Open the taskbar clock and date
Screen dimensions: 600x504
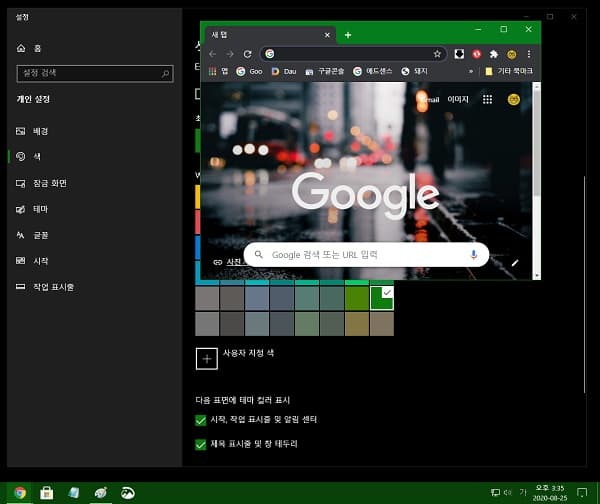click(549, 493)
